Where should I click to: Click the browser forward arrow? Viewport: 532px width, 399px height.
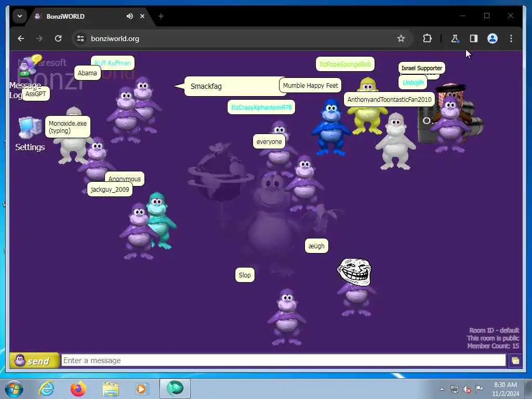tap(39, 38)
